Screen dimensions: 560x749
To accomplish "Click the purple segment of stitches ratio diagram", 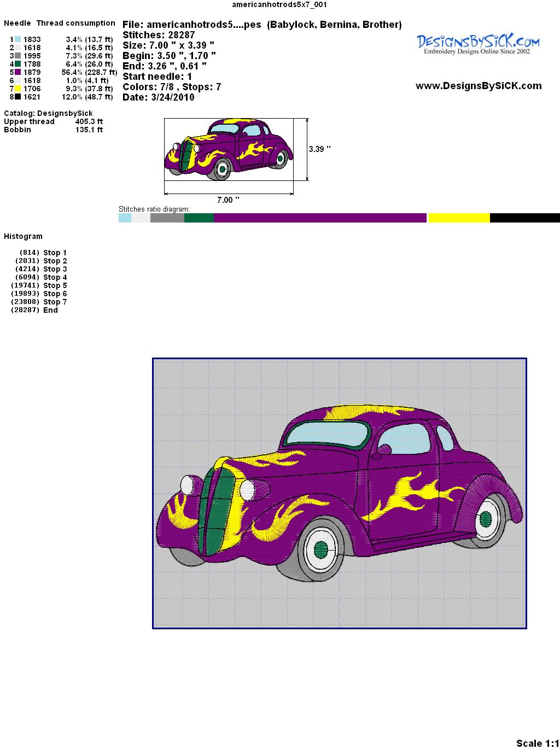I will (320, 218).
